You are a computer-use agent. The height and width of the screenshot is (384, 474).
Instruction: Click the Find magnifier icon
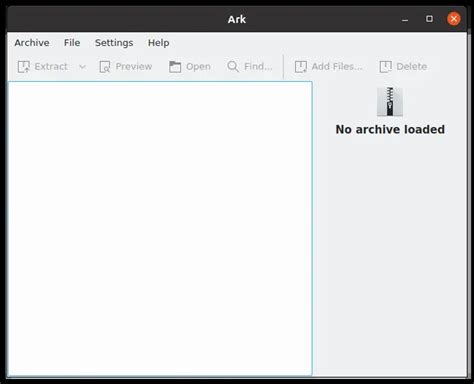(233, 67)
